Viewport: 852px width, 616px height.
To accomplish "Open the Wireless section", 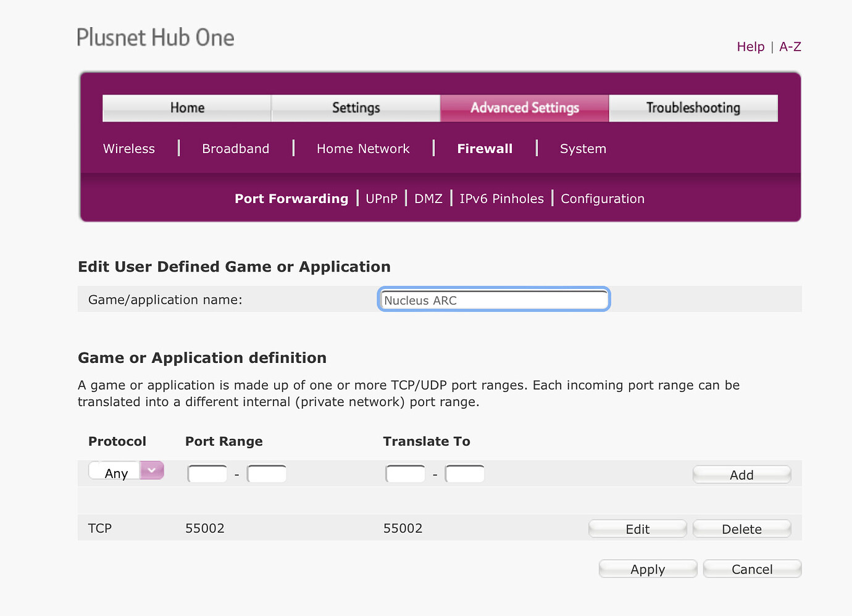I will tap(128, 148).
